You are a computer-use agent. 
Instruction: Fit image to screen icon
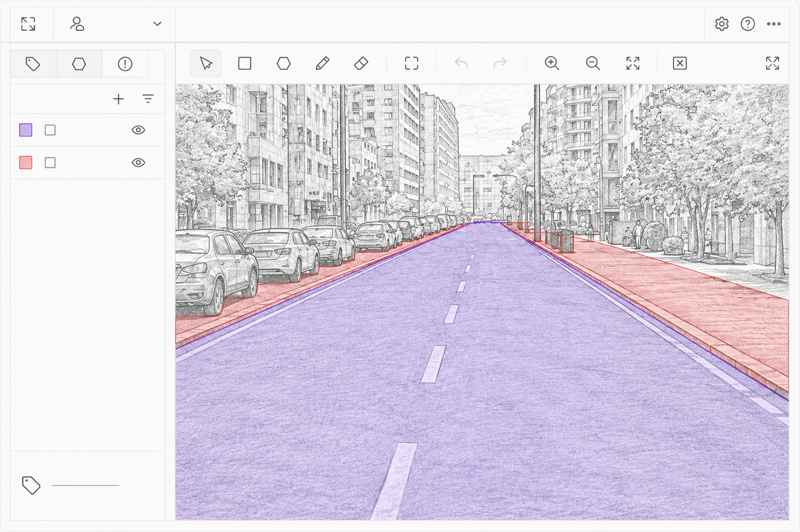coord(633,63)
